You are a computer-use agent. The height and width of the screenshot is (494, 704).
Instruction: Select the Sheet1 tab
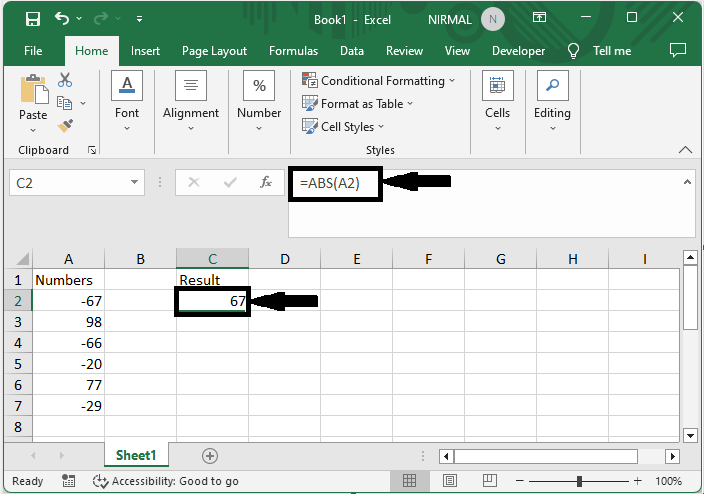(x=136, y=455)
